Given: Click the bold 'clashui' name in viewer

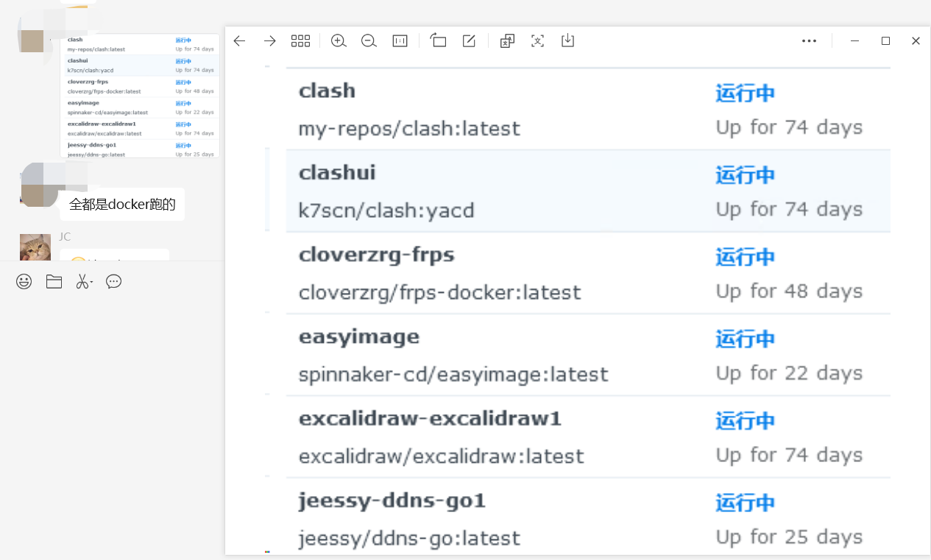Looking at the screenshot, I should tap(337, 173).
